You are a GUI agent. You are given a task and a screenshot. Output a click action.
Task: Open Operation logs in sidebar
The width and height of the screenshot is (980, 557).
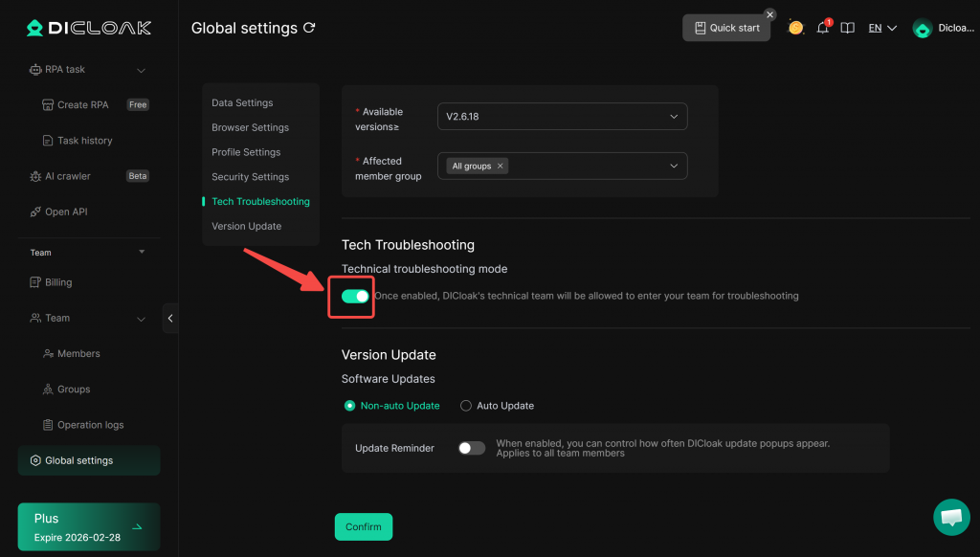tap(90, 425)
